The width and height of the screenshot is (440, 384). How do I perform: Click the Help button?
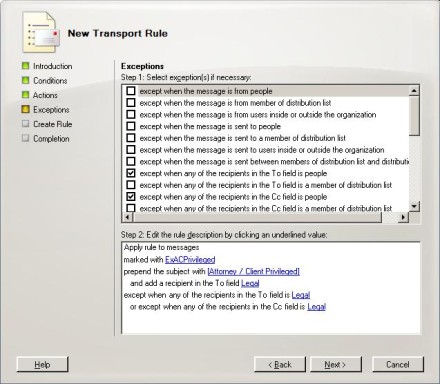[x=42, y=364]
